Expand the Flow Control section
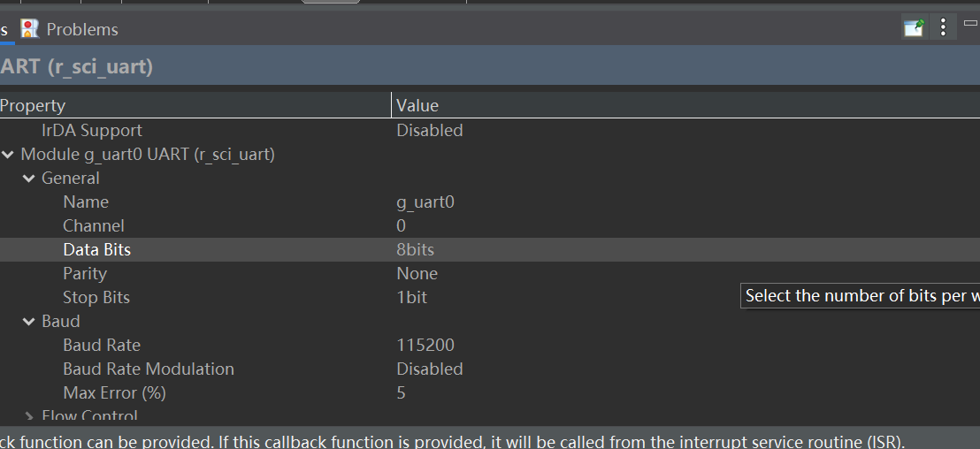Image resolution: width=980 pixels, height=449 pixels. click(29, 416)
